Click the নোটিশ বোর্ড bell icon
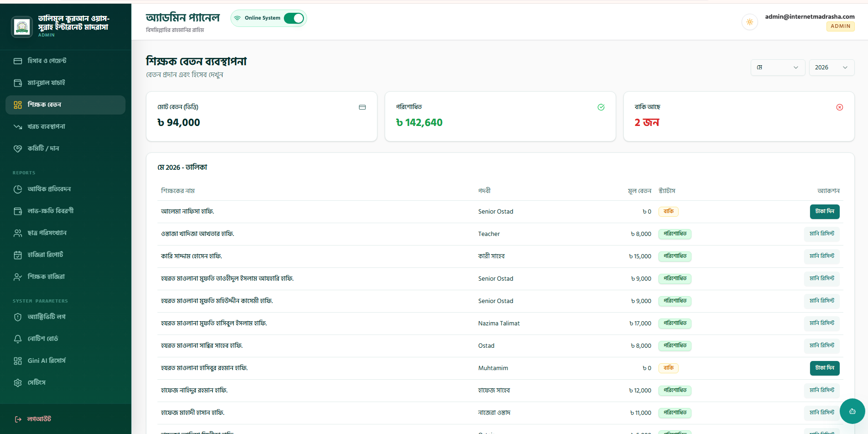The height and width of the screenshot is (434, 868). pyautogui.click(x=18, y=339)
